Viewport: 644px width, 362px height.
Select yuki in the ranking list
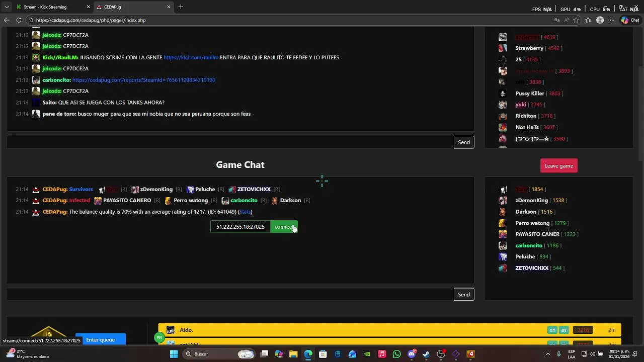[521, 105]
